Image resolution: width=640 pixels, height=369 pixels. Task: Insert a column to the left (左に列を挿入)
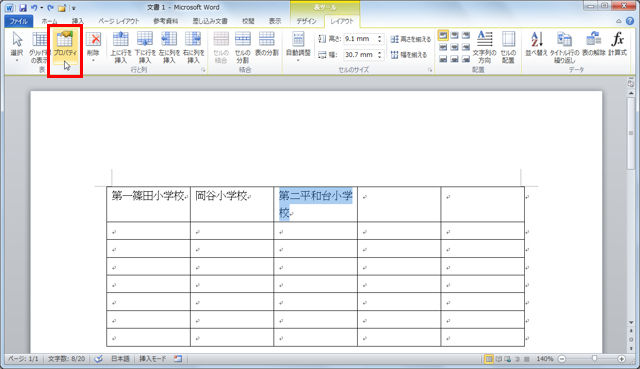(169, 47)
